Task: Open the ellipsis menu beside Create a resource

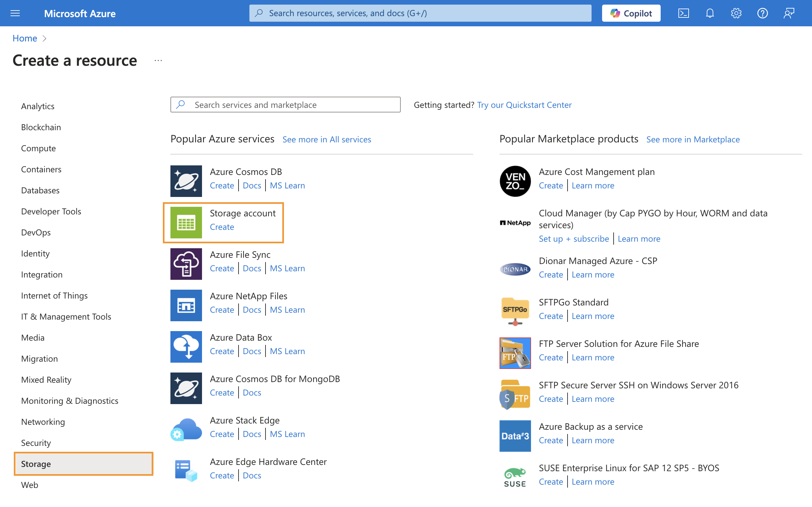Action: [158, 61]
